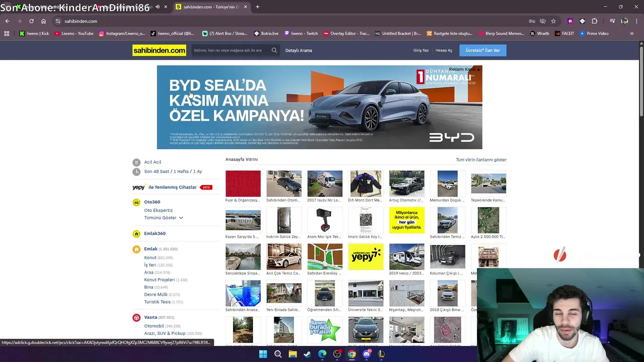Open the Otomobil category link

(154, 326)
